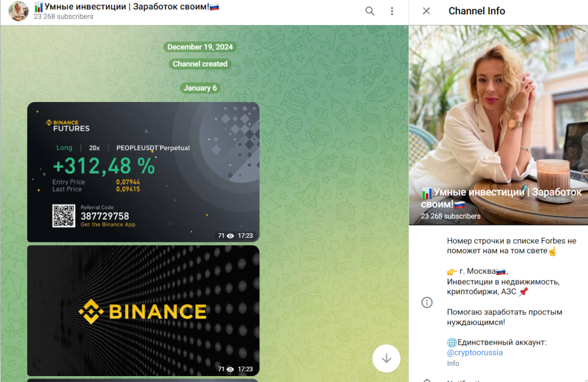Click the Binance Futures logo in the image
The height and width of the screenshot is (382, 588).
pos(68,126)
